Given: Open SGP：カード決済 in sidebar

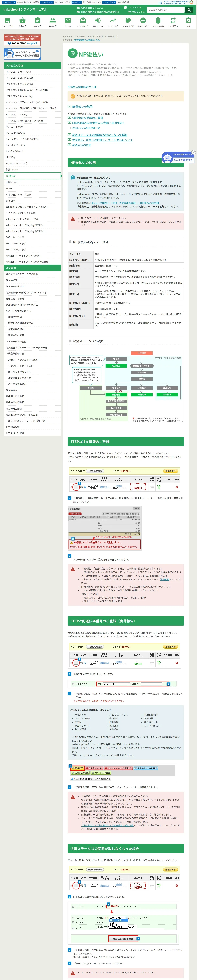Looking at the screenshot, I should pyautogui.click(x=32, y=237).
